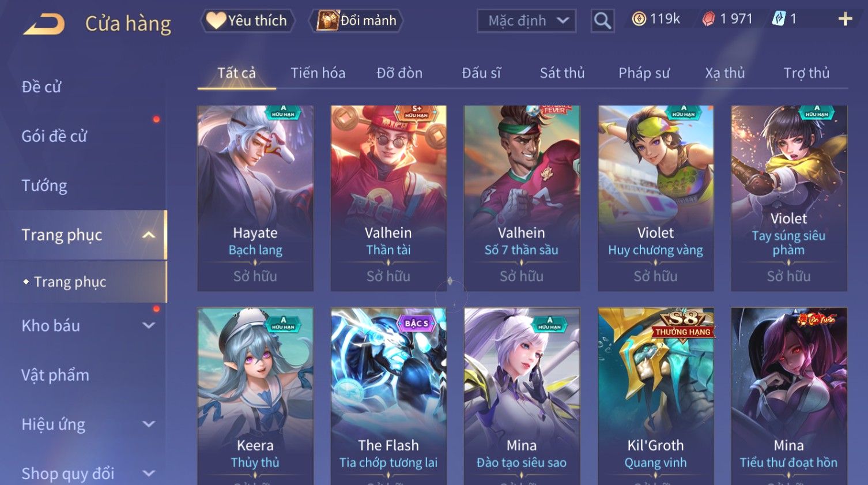The width and height of the screenshot is (868, 485).
Task: Open the Mặc định sort dropdown
Action: click(526, 21)
